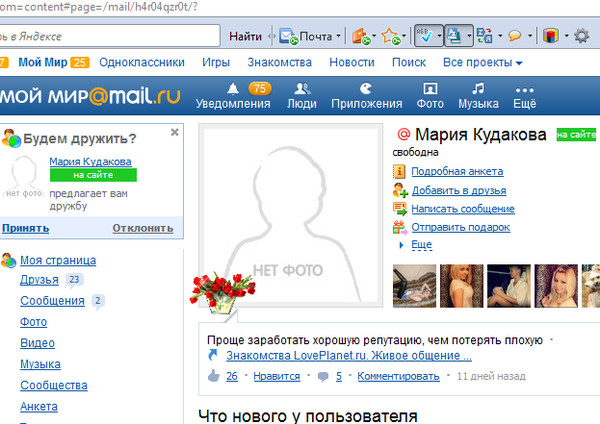
Task: Close the Будем дружить panel
Action: (x=174, y=132)
